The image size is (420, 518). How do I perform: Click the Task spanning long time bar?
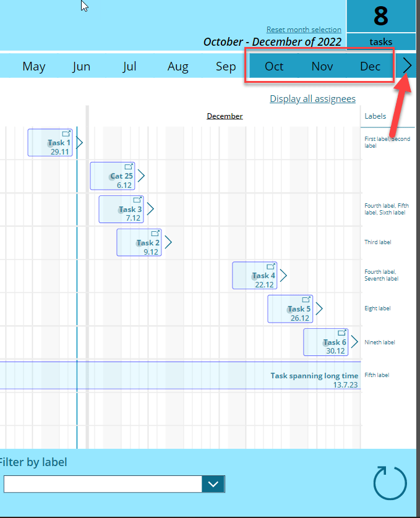pyautogui.click(x=179, y=375)
